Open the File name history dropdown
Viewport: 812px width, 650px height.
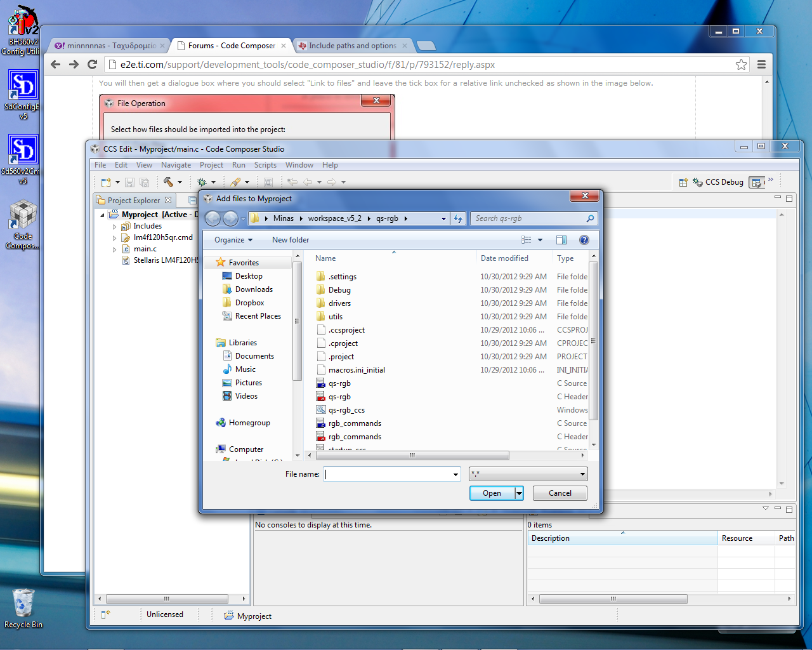[x=455, y=474]
